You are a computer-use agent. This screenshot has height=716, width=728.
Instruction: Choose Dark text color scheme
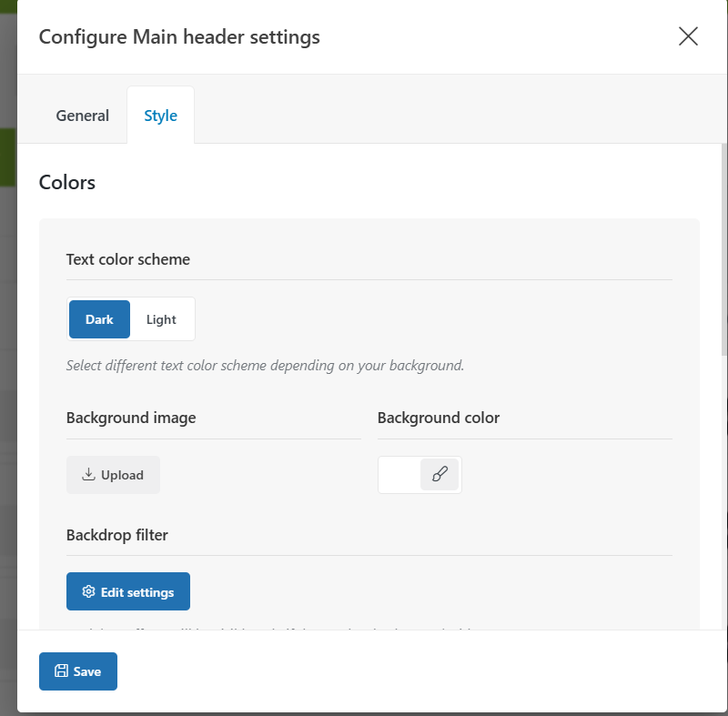(99, 319)
